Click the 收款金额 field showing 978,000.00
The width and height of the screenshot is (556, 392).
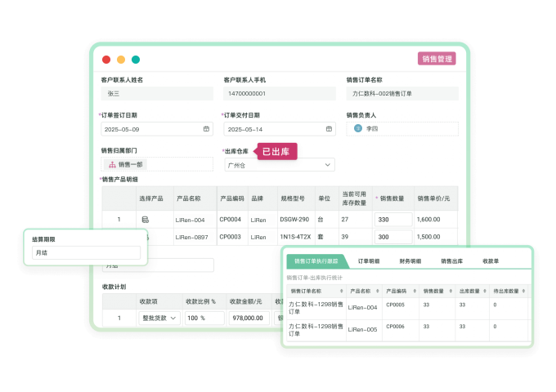pos(249,318)
